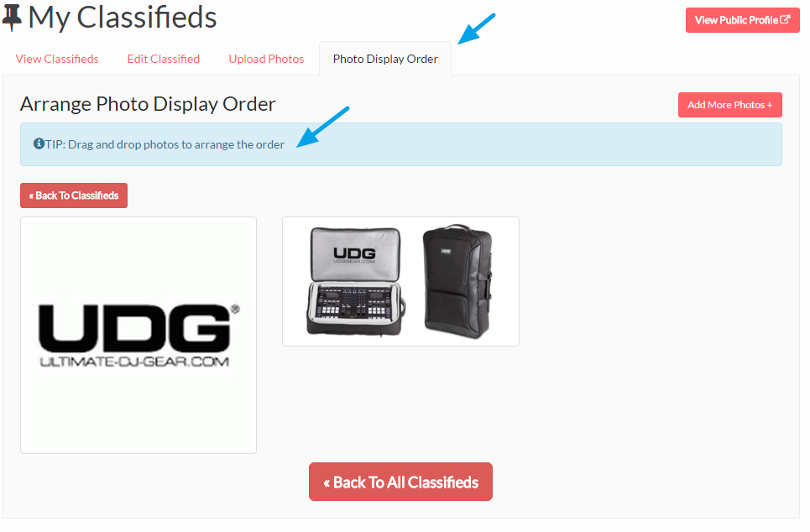Screen dimensions: 810x532
Task: Click the pushpin icon beside My Classifieds
Action: pos(12,18)
